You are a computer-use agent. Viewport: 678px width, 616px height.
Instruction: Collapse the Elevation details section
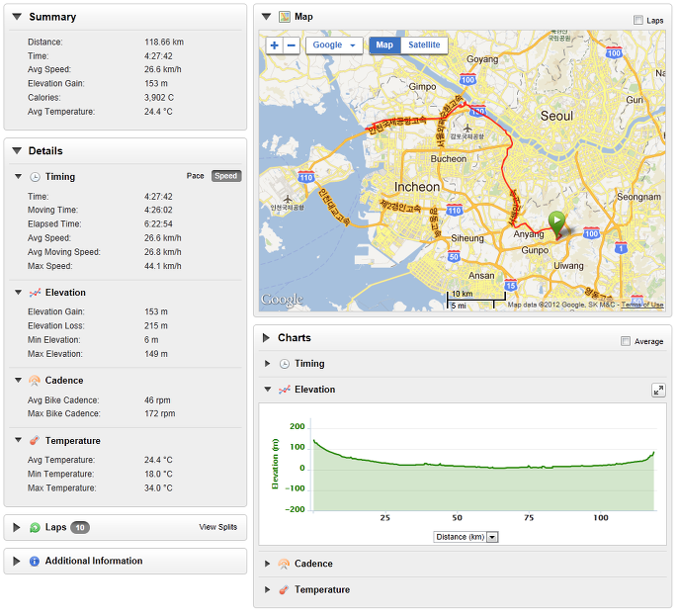pyautogui.click(x=18, y=293)
